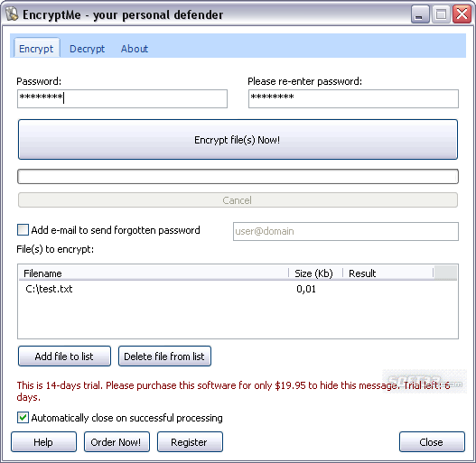
Task: Select the Encrypt tab
Action: (36, 49)
